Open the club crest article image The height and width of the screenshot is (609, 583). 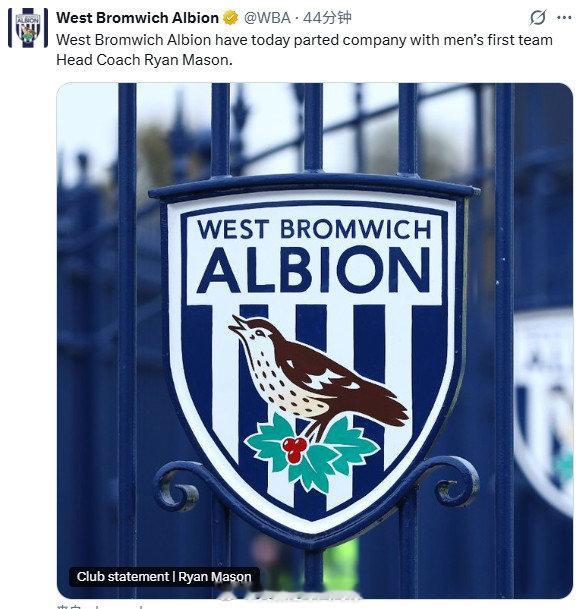(x=315, y=341)
